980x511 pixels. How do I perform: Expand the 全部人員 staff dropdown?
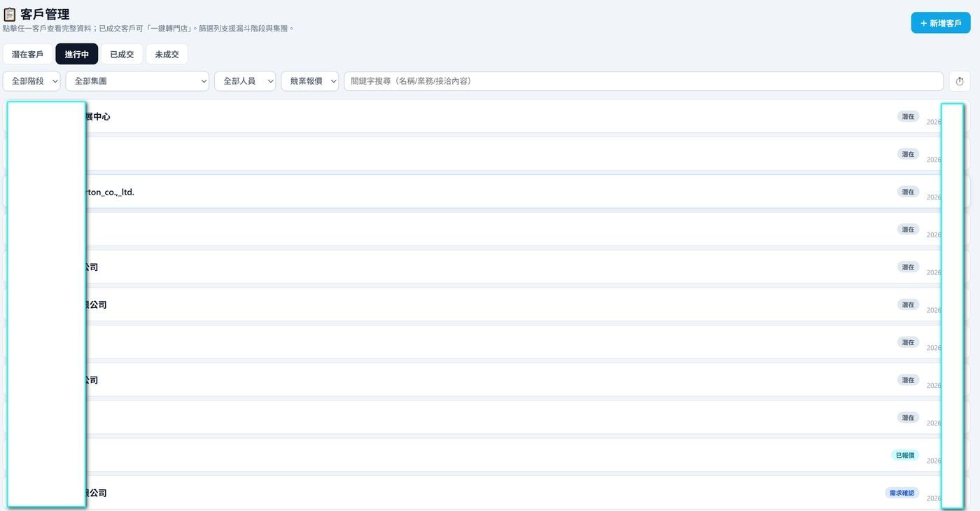coord(245,81)
